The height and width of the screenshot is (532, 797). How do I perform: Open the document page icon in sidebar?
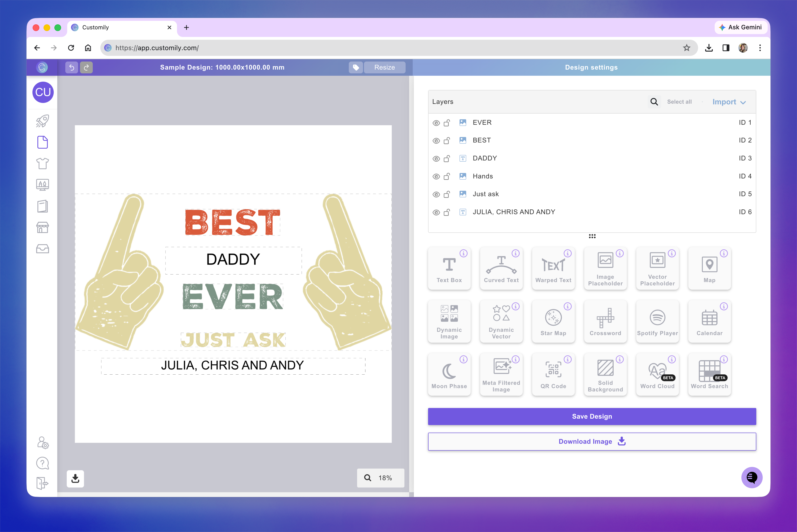point(42,142)
